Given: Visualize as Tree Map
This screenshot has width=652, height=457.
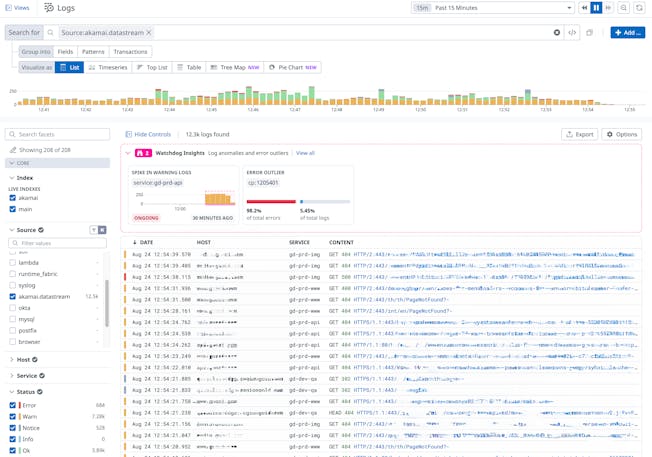Looking at the screenshot, I should click(x=235, y=67).
